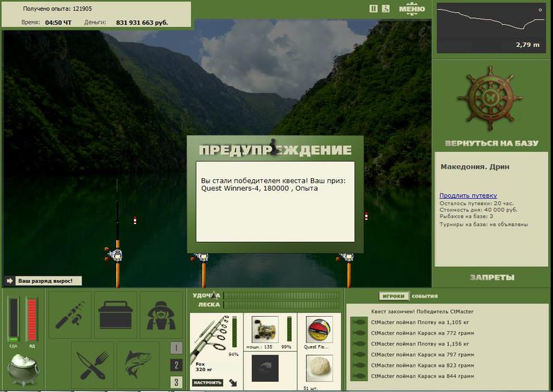Image resolution: width=553 pixels, height=392 pixels.
Task: Click the rod condition gauge showing 94%
Action: click(234, 333)
